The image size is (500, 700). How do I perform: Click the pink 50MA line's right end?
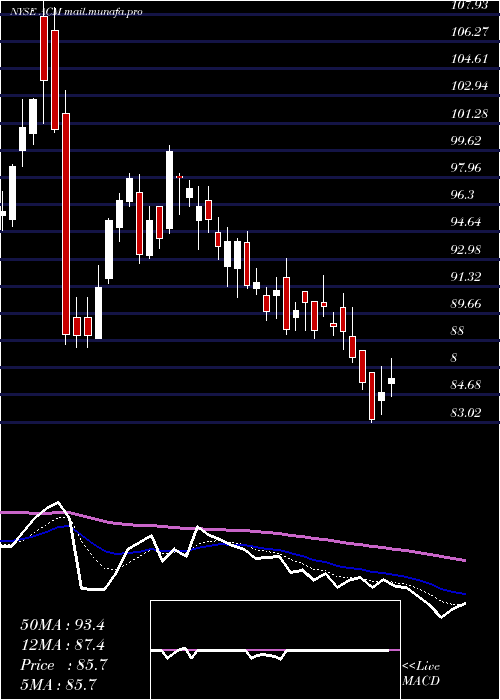464,560
